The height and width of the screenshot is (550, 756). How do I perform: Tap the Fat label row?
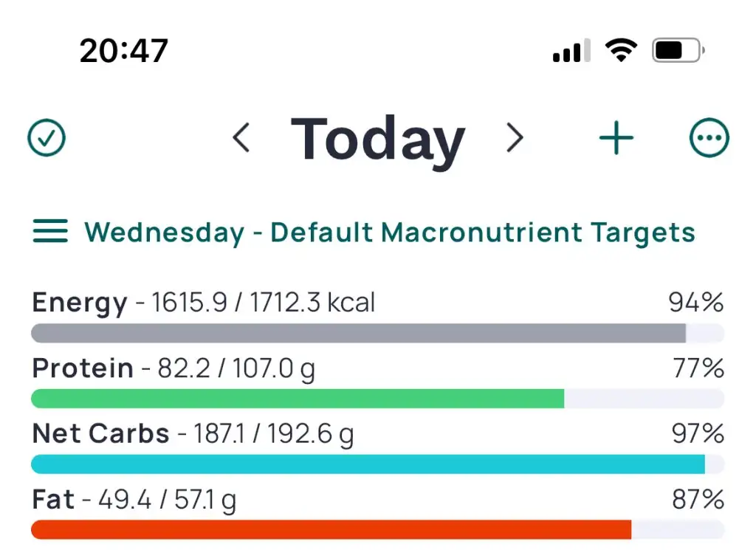pos(134,500)
